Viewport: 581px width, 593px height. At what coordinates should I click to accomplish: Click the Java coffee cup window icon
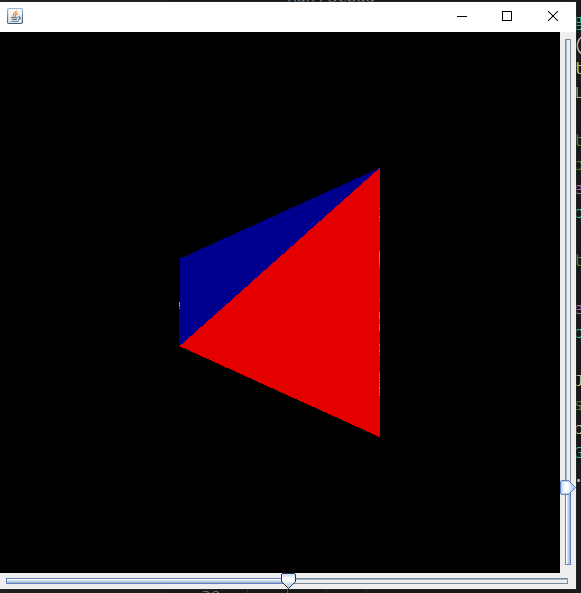coord(15,16)
